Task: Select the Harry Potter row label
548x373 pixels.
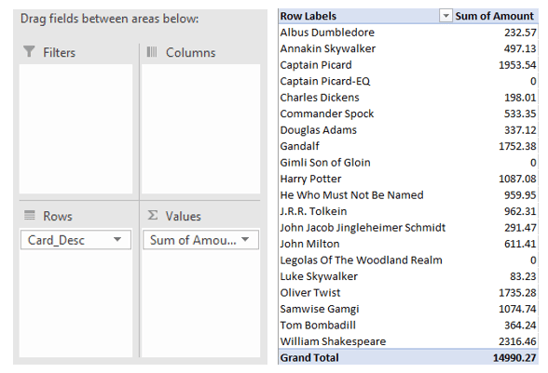Action: (310, 178)
